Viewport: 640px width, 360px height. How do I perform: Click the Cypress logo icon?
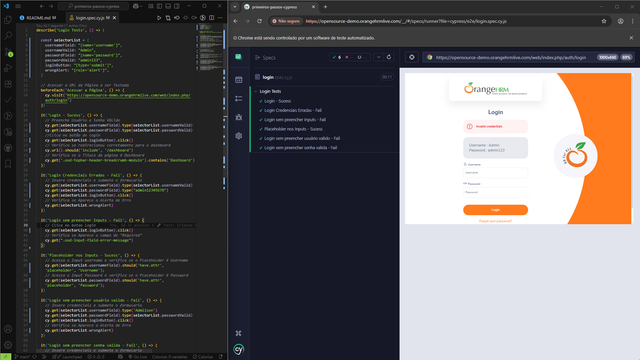239,349
